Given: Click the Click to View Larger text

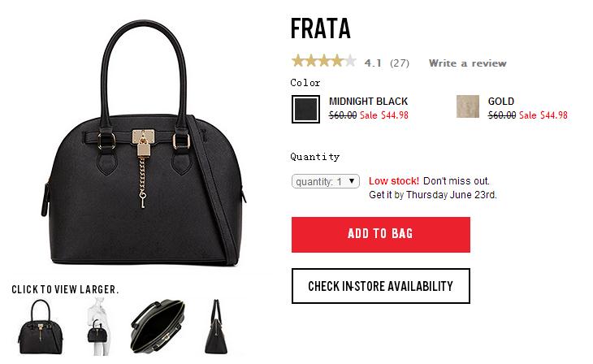Looking at the screenshot, I should point(65,289).
